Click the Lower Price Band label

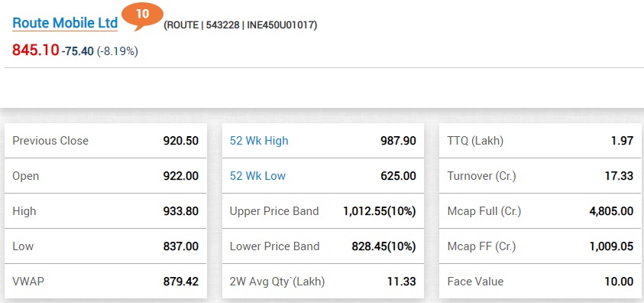pos(274,246)
